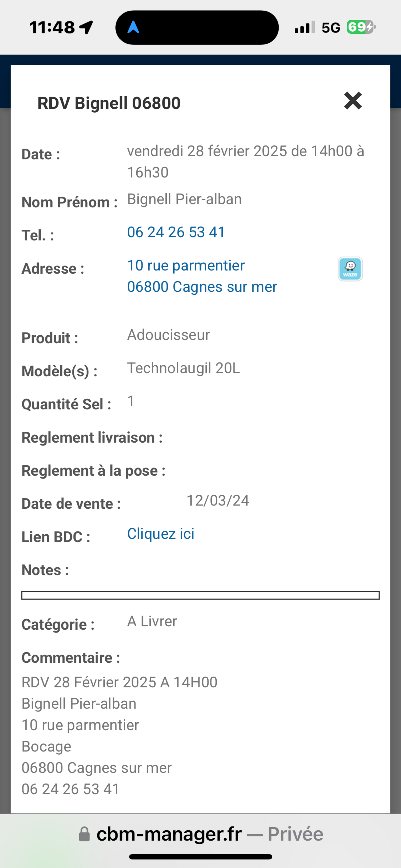This screenshot has width=401, height=868.
Task: Tap the home indicator bar
Action: pos(200,857)
